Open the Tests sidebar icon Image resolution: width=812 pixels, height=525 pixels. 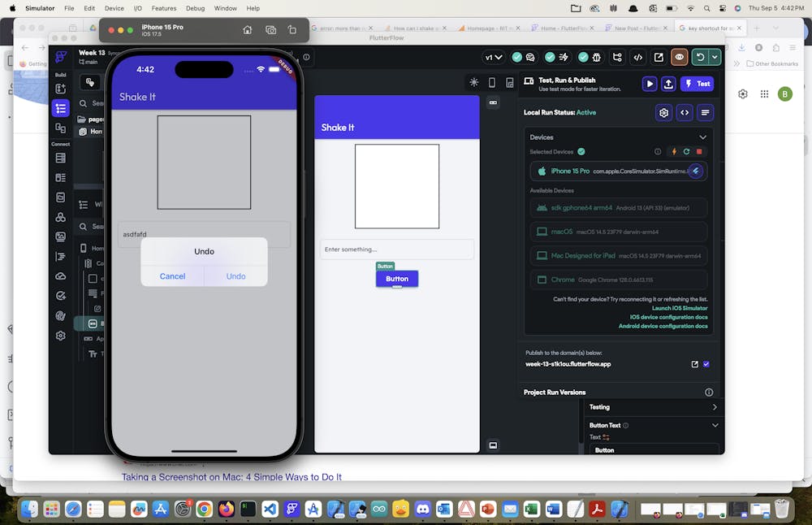pyautogui.click(x=61, y=296)
